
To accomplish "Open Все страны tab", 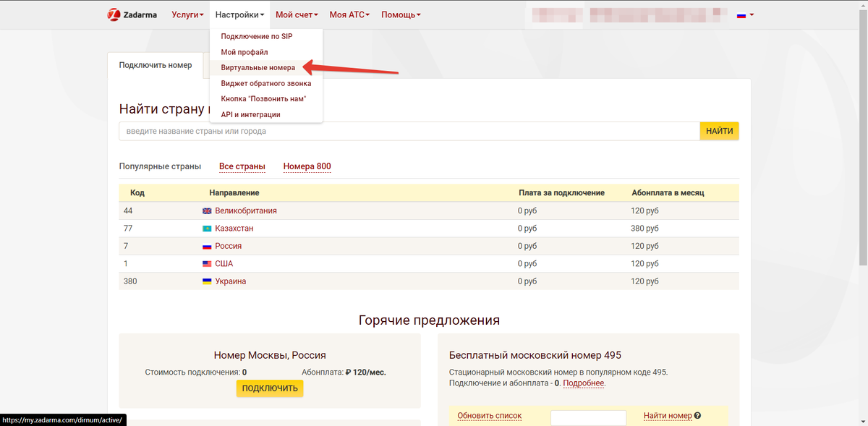I will (x=242, y=166).
